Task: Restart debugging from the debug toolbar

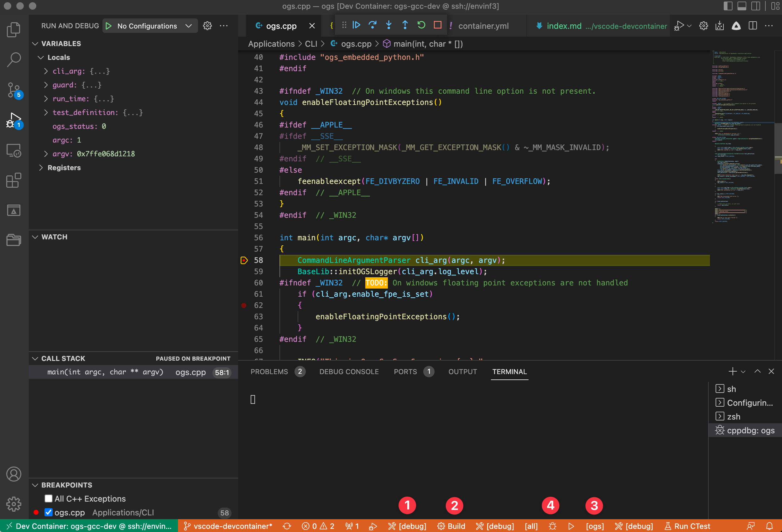Action: [421, 25]
